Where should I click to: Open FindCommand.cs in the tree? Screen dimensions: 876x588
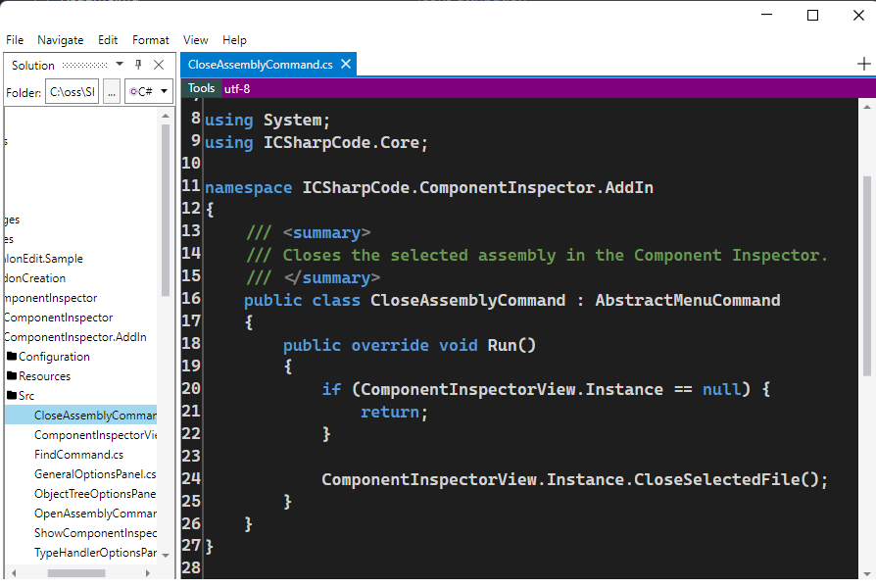click(x=78, y=455)
